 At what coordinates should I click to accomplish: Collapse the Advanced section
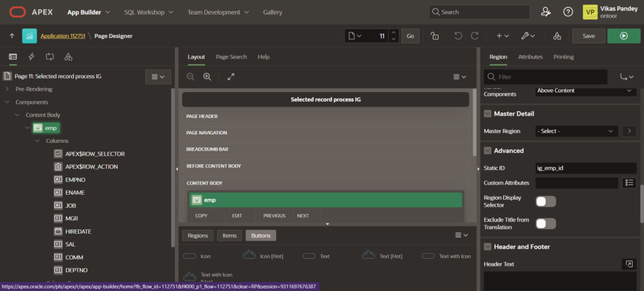pyautogui.click(x=487, y=151)
